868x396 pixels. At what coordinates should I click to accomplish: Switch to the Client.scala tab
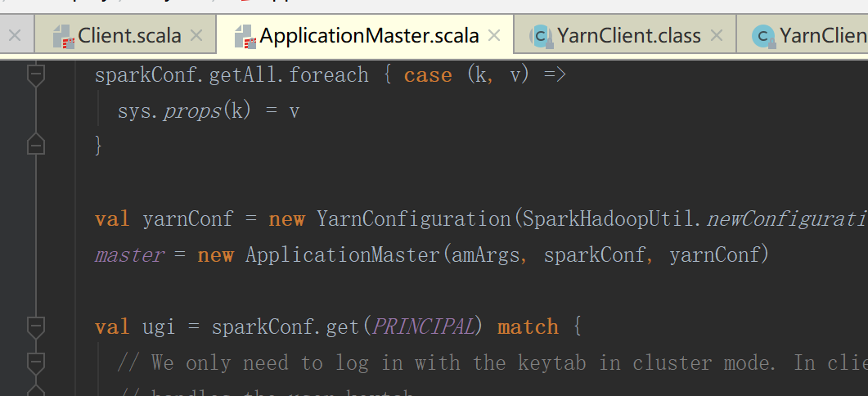(125, 36)
